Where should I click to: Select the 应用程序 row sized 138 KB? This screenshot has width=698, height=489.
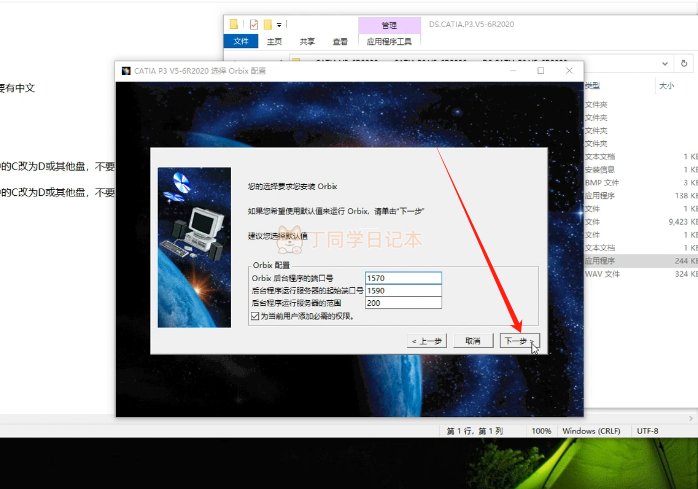click(641, 196)
